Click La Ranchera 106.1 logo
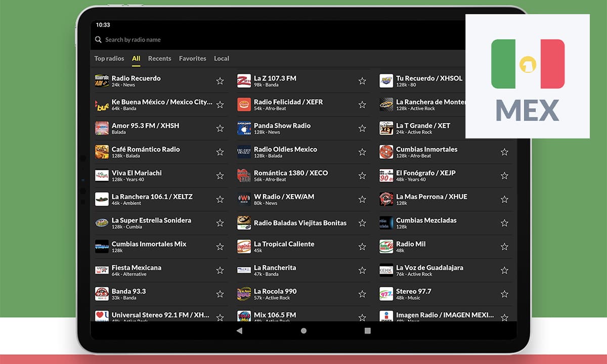 click(x=102, y=199)
